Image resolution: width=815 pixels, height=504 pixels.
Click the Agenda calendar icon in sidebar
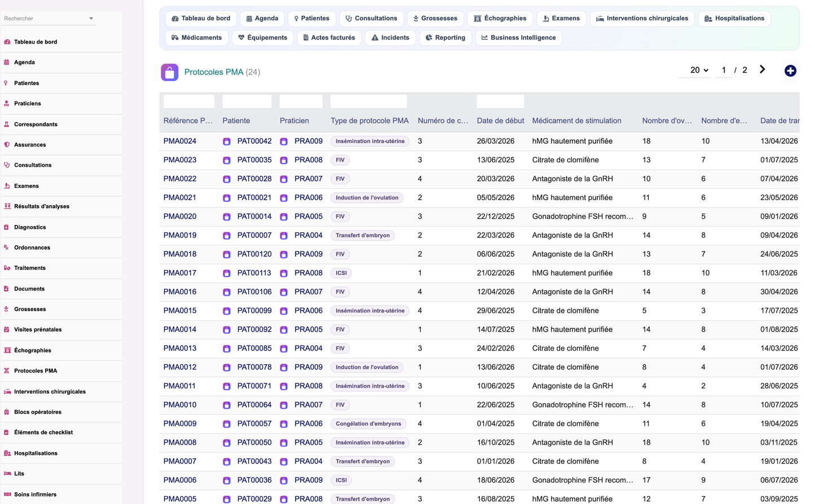click(7, 63)
